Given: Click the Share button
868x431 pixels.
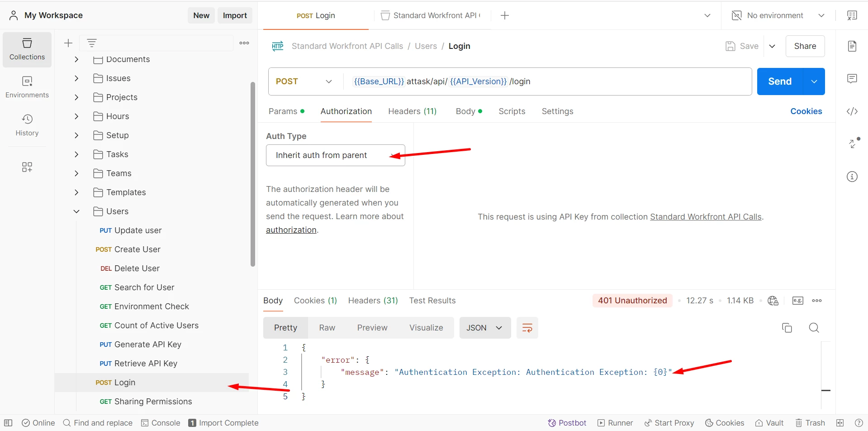Looking at the screenshot, I should [805, 46].
